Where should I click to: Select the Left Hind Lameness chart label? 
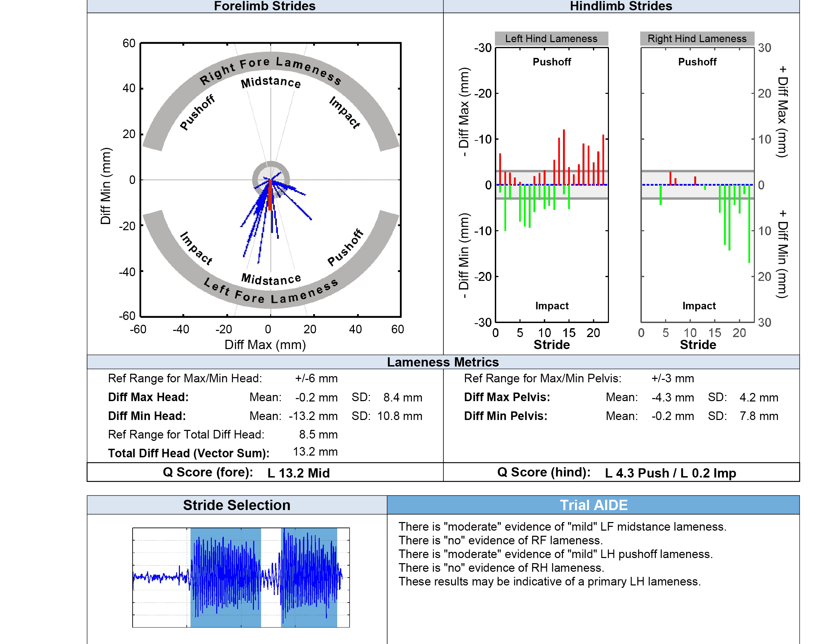coord(552,38)
